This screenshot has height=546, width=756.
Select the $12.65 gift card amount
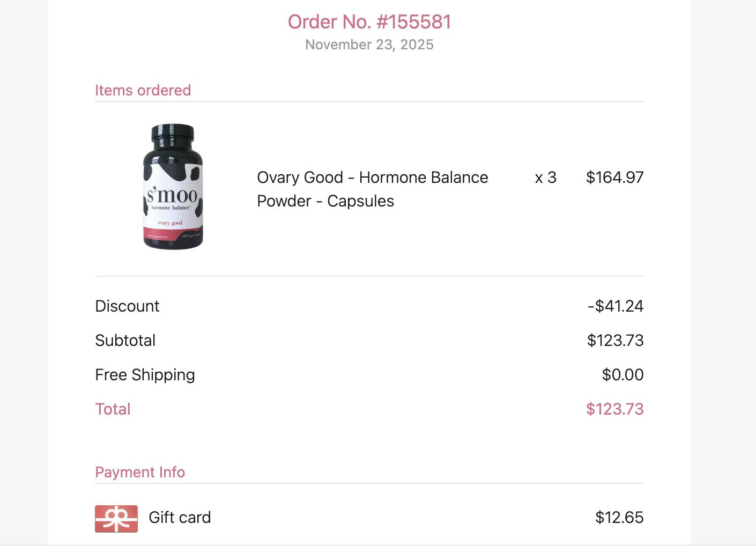(x=619, y=518)
